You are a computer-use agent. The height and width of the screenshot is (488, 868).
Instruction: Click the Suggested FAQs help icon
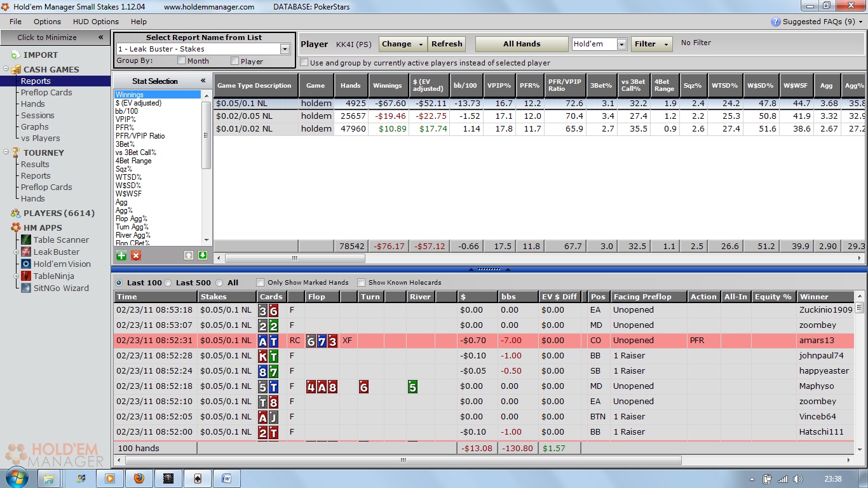[775, 22]
